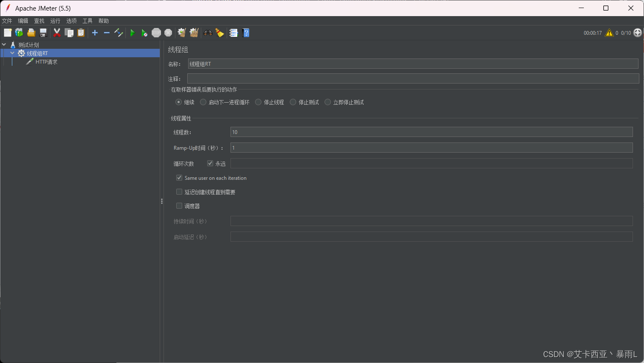Open the 帮助 menu

click(103, 21)
